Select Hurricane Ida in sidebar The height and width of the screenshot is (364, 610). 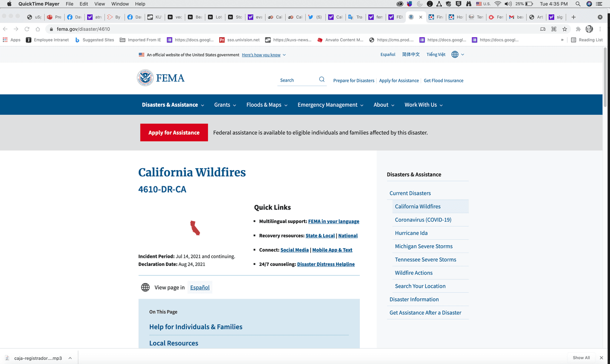point(411,233)
